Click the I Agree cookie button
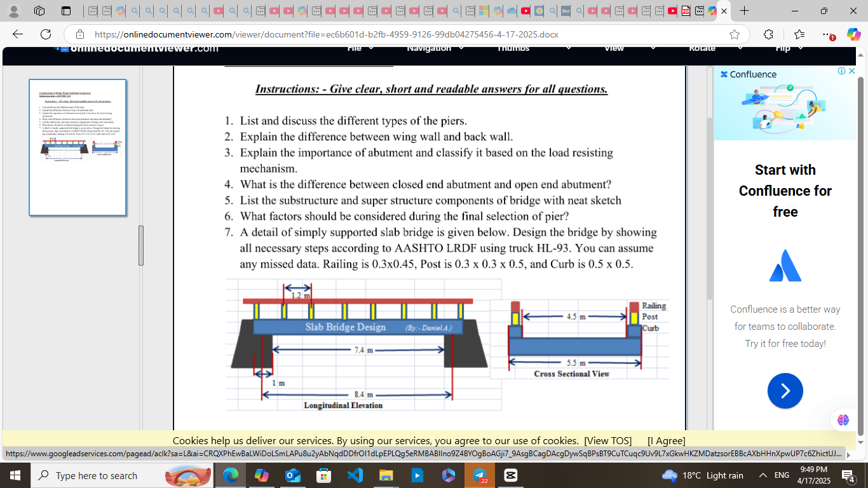 (x=665, y=440)
